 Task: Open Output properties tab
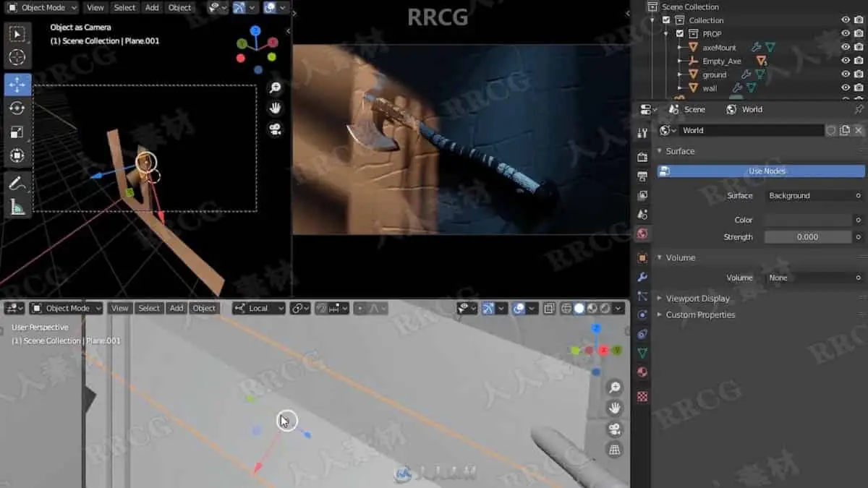click(x=642, y=176)
